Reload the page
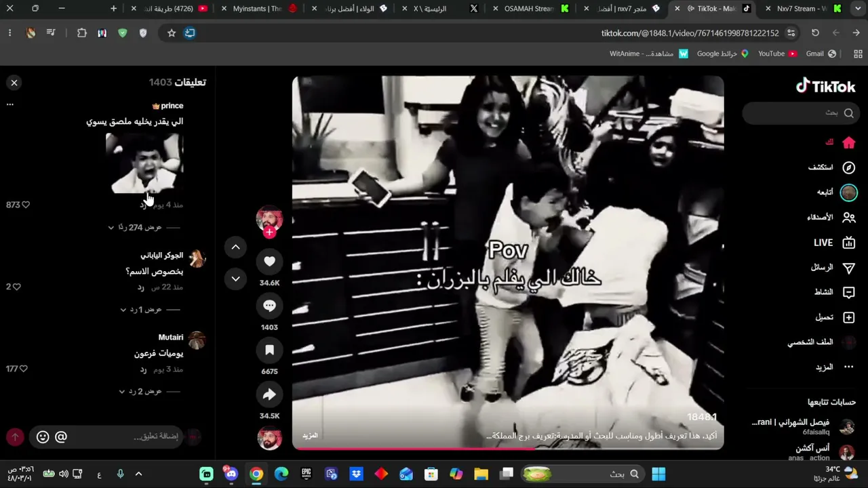Viewport: 868px width, 488px height. (815, 33)
